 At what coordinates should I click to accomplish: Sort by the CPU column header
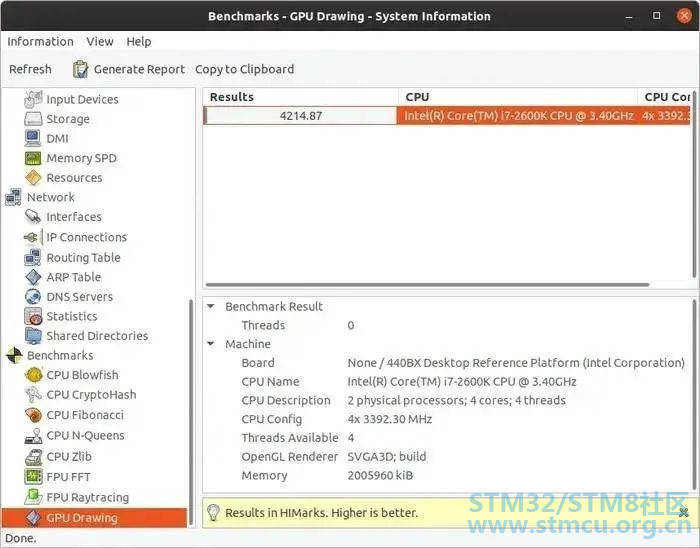point(518,97)
